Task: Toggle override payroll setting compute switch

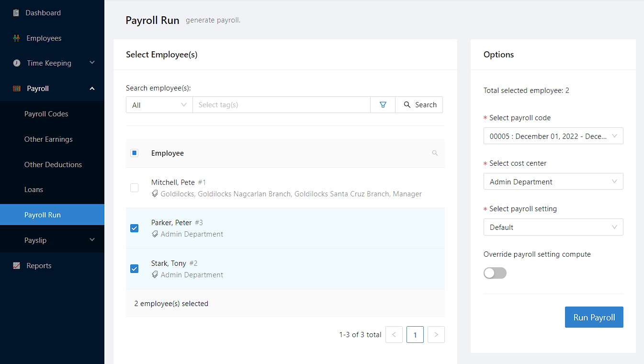Action: (495, 273)
